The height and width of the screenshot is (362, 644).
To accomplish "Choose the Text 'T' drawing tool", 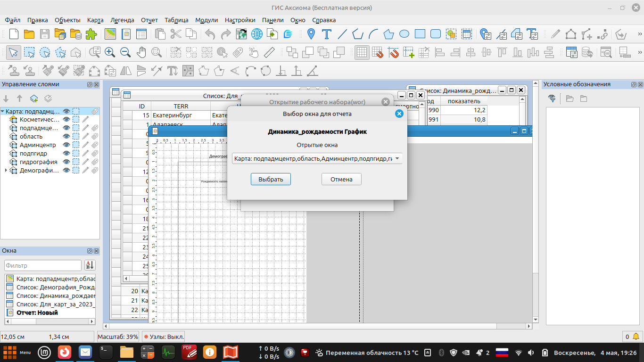I will click(x=326, y=34).
